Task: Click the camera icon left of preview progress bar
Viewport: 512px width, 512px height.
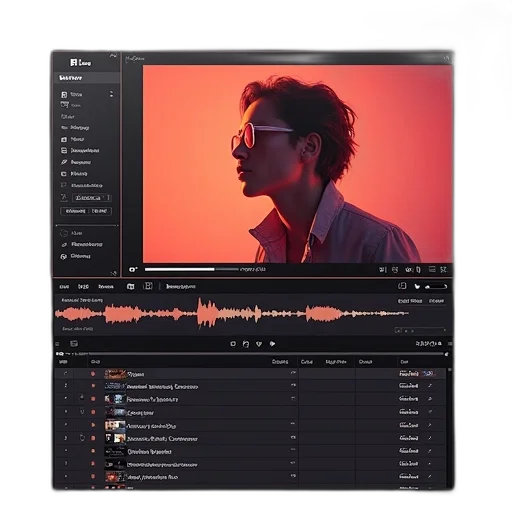Action: pos(133,269)
